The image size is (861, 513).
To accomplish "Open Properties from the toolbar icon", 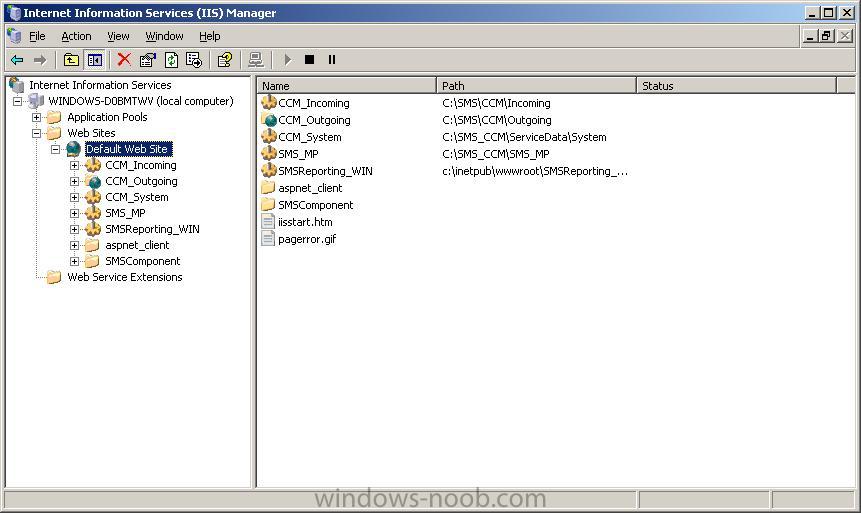I will (x=148, y=60).
